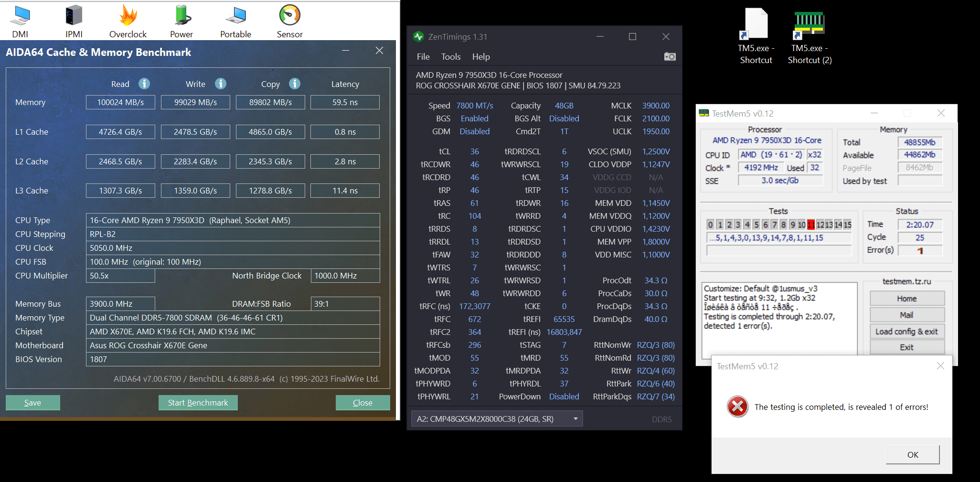Viewport: 980px width, 482px height.
Task: Click Load config & exit button
Action: [x=907, y=331]
